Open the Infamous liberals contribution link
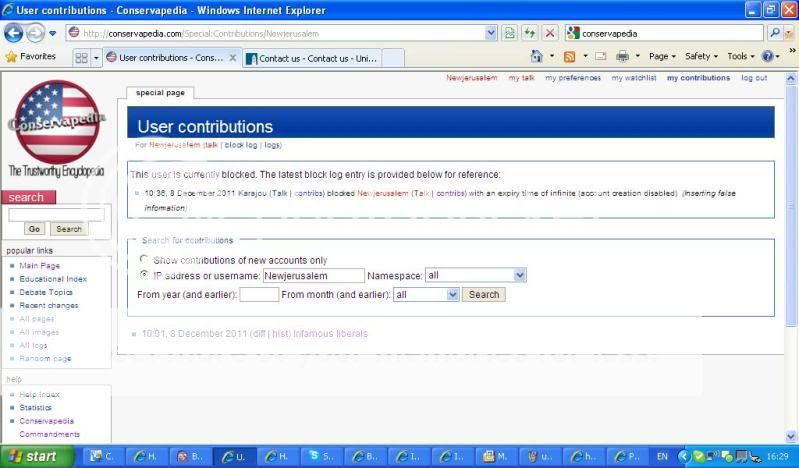This screenshot has height=468, width=799. [x=330, y=334]
